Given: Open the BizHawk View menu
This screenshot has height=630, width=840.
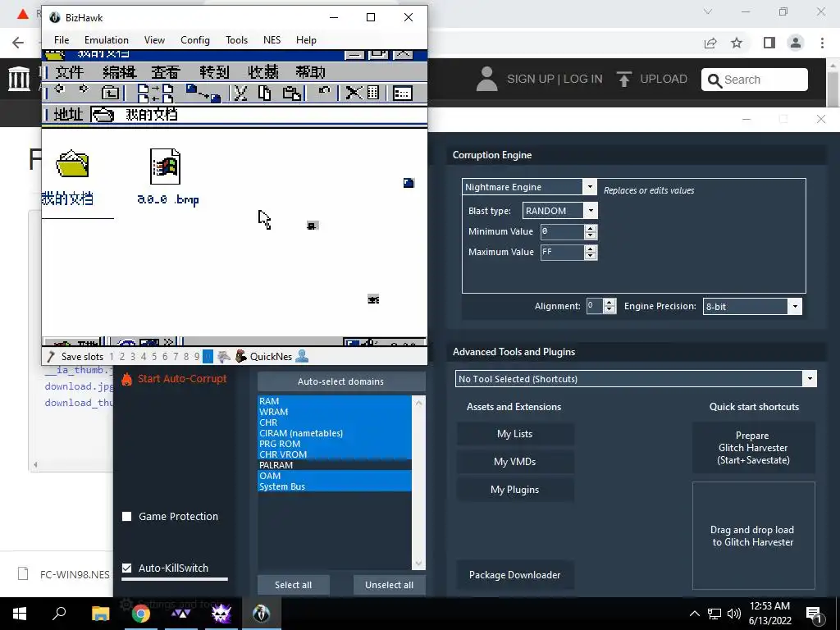Looking at the screenshot, I should point(154,40).
